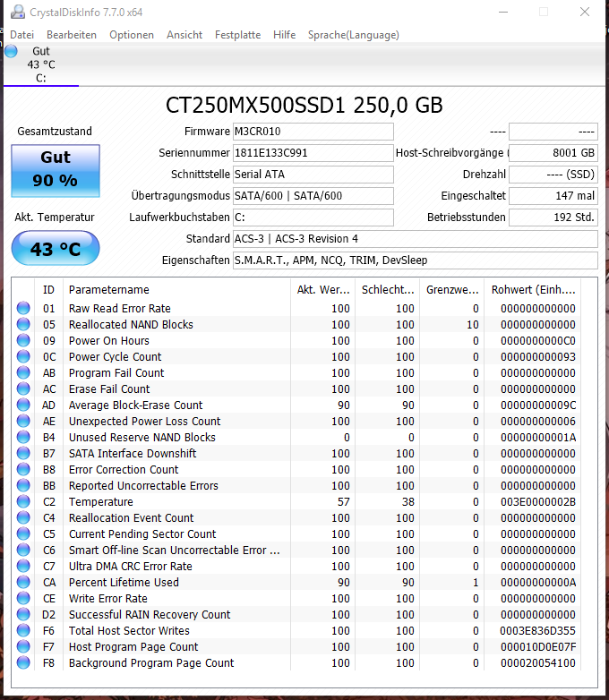Click raw value 00000000000A of Percent Lifetime Used
Viewport: 609px width, 700px height.
point(538,583)
